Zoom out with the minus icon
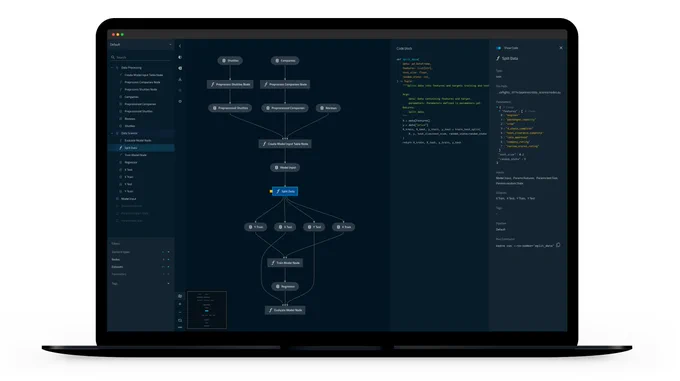Image resolution: width=680 pixels, height=381 pixels. [x=180, y=312]
